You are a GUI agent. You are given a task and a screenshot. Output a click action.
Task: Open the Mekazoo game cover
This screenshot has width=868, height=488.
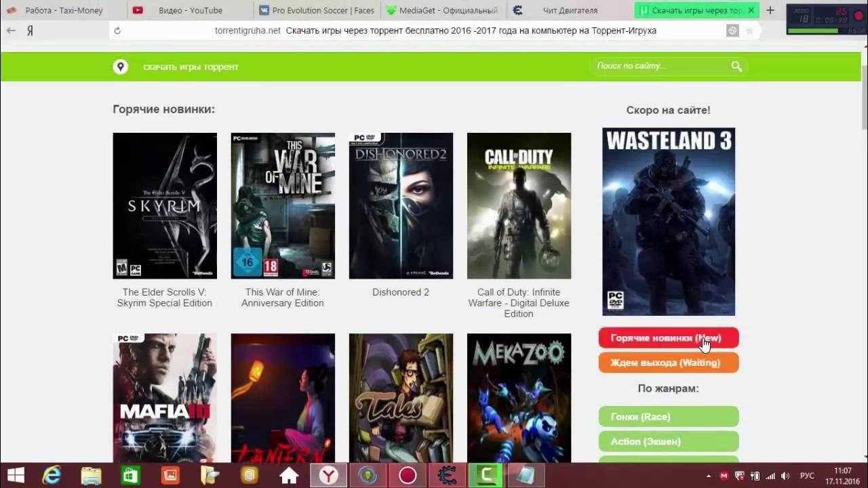click(x=519, y=398)
